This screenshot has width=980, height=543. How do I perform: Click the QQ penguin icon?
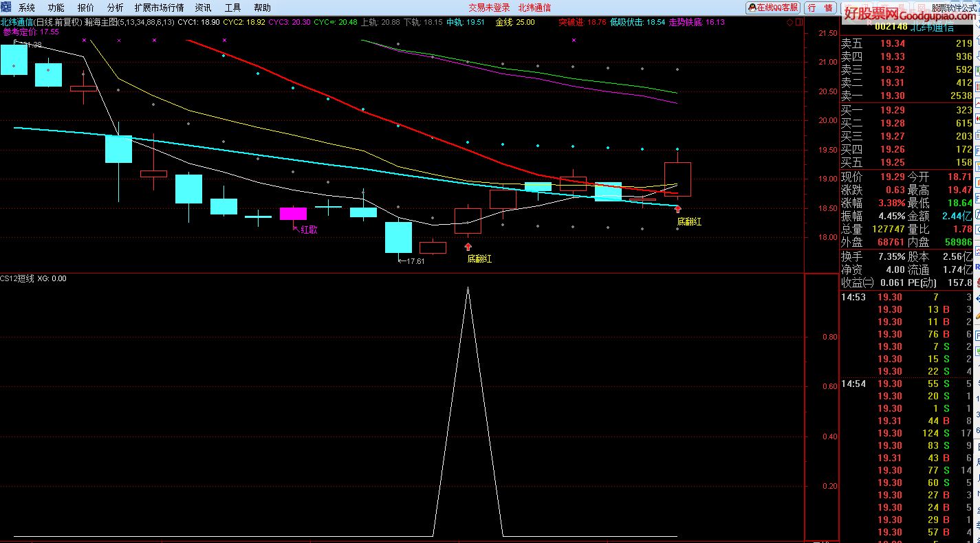753,8
